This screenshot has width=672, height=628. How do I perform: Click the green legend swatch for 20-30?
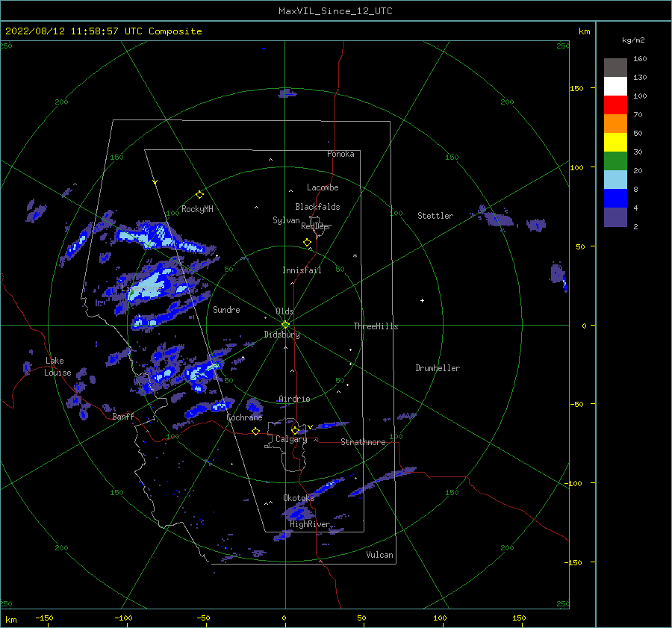tap(615, 161)
